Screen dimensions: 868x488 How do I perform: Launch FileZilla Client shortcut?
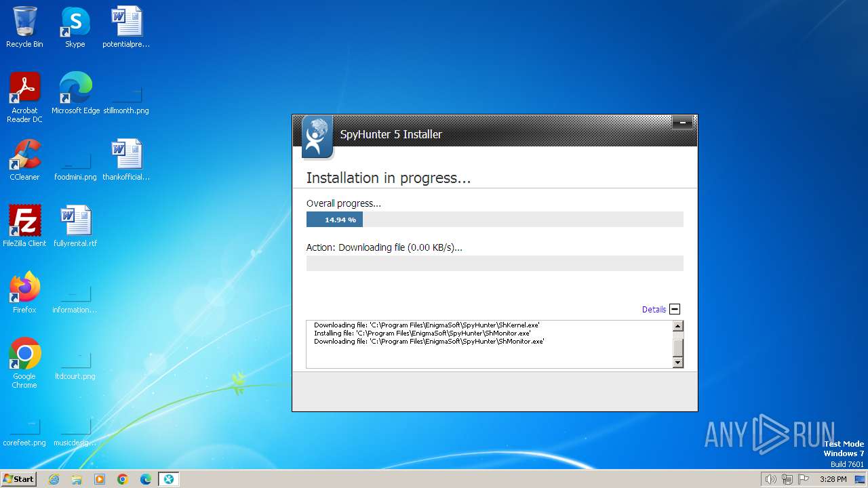tap(24, 226)
